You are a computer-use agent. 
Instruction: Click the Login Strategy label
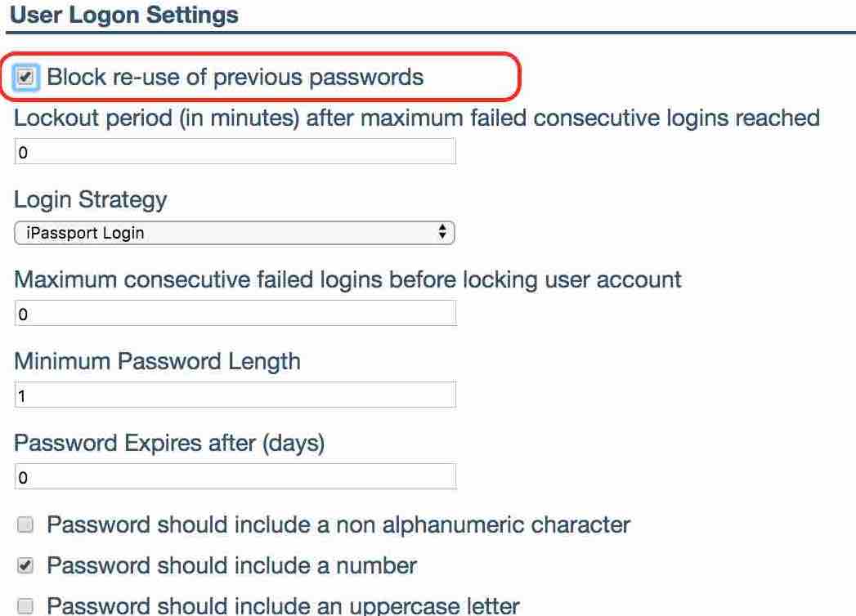[90, 199]
